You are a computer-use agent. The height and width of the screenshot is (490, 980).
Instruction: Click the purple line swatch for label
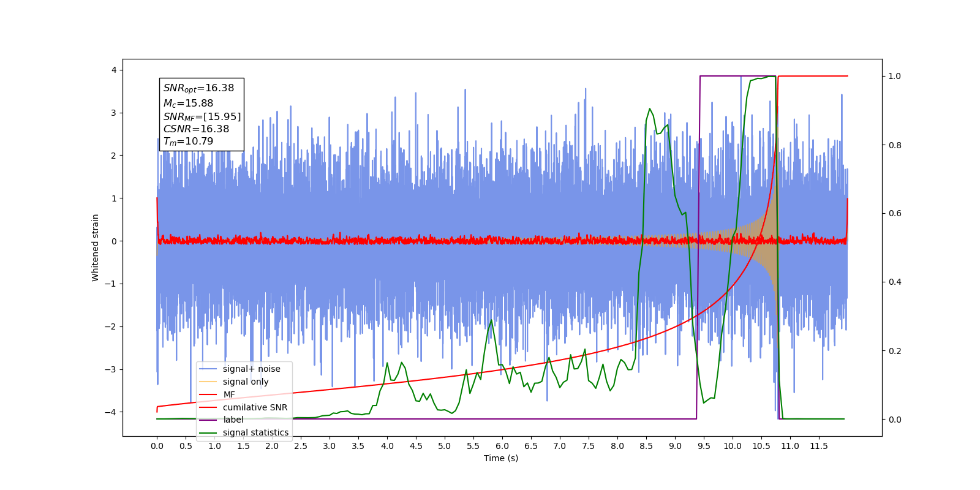(x=209, y=420)
